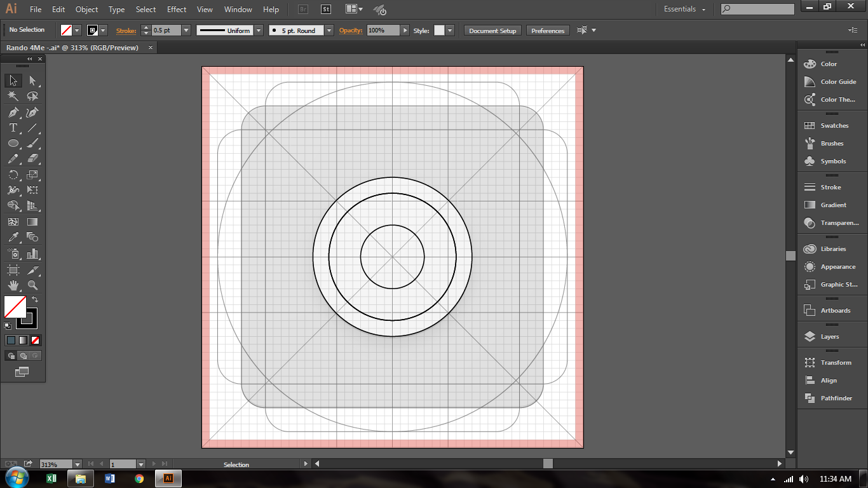Open Windows Start menu
Viewport: 868px width, 488px height.
pyautogui.click(x=17, y=478)
